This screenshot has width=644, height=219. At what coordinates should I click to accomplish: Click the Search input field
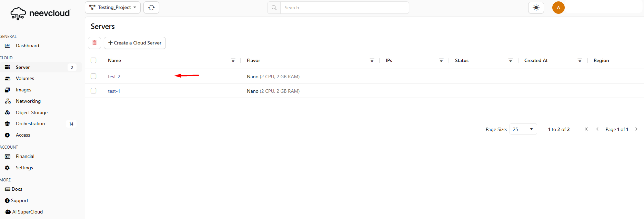[x=345, y=8]
